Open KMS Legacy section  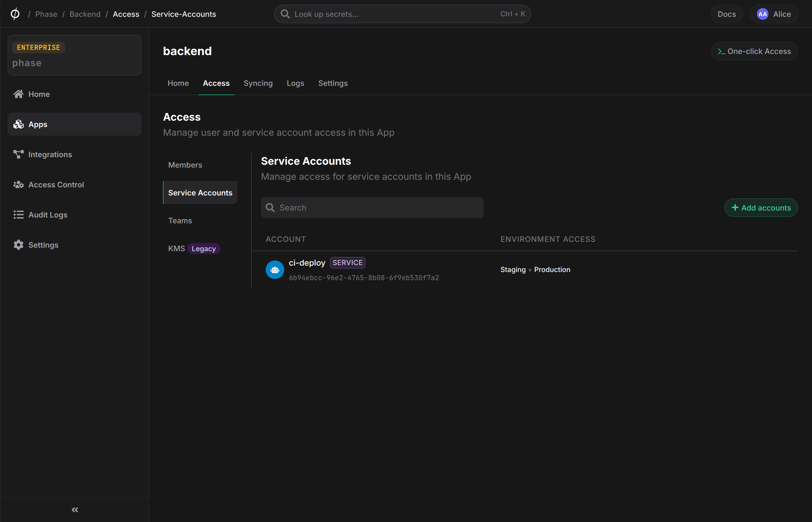(200, 249)
